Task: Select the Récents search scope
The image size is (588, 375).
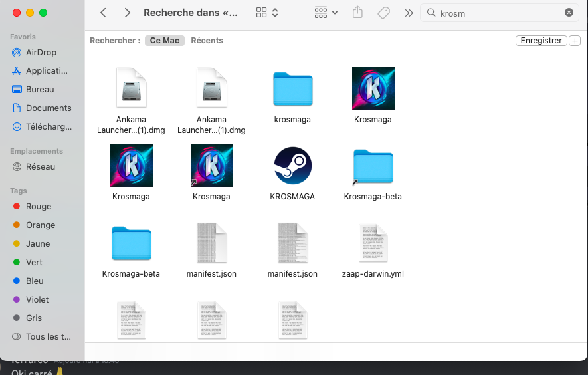Action: (x=207, y=41)
